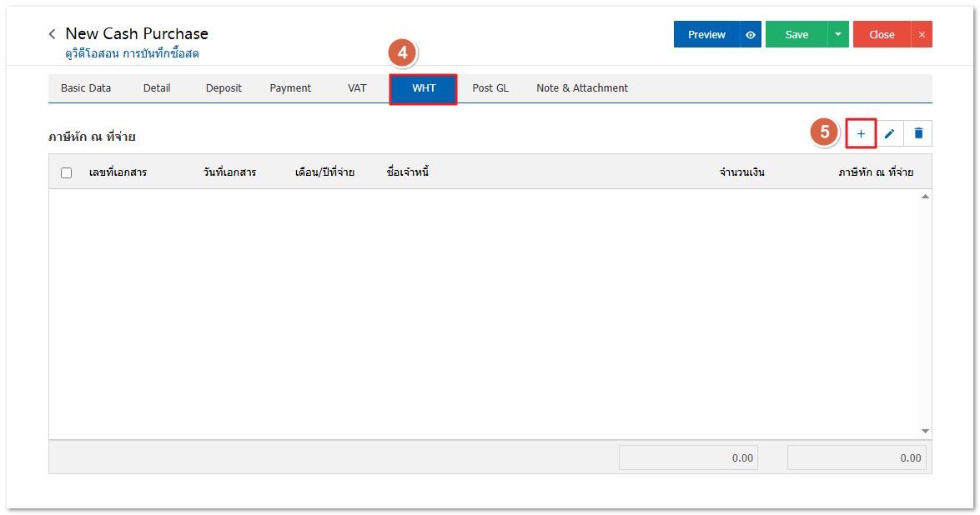Open the Basic Data tab
The image size is (980, 515).
[x=86, y=88]
